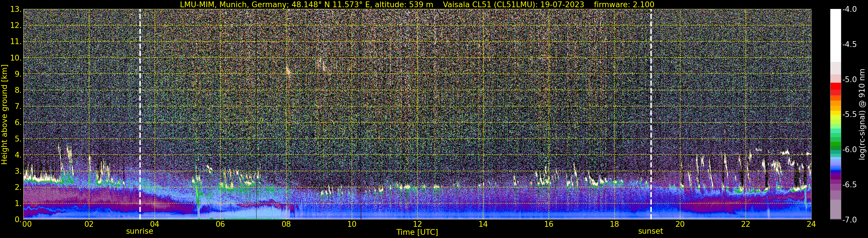868x238 pixels.
Task: Click the time axis tick "16"
Action: point(548,224)
